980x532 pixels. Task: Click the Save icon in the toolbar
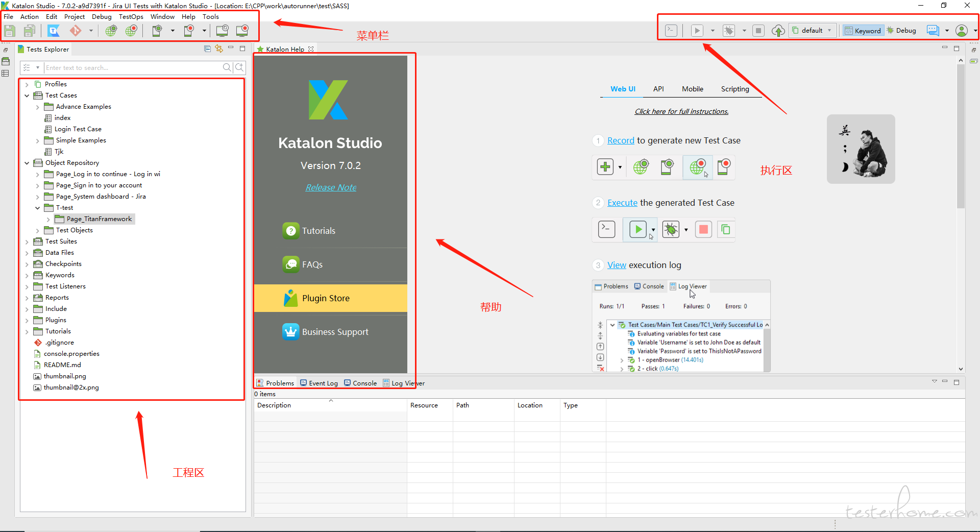click(10, 31)
